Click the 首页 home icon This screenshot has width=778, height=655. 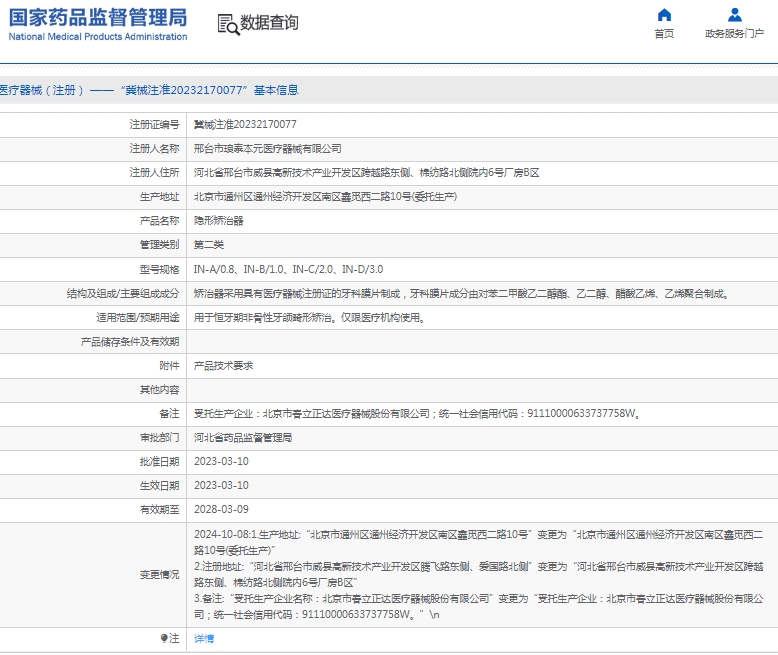pyautogui.click(x=664, y=15)
